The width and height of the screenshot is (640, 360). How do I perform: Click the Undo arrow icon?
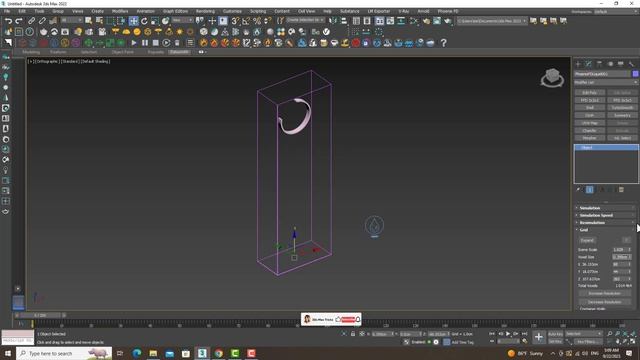coord(8,21)
